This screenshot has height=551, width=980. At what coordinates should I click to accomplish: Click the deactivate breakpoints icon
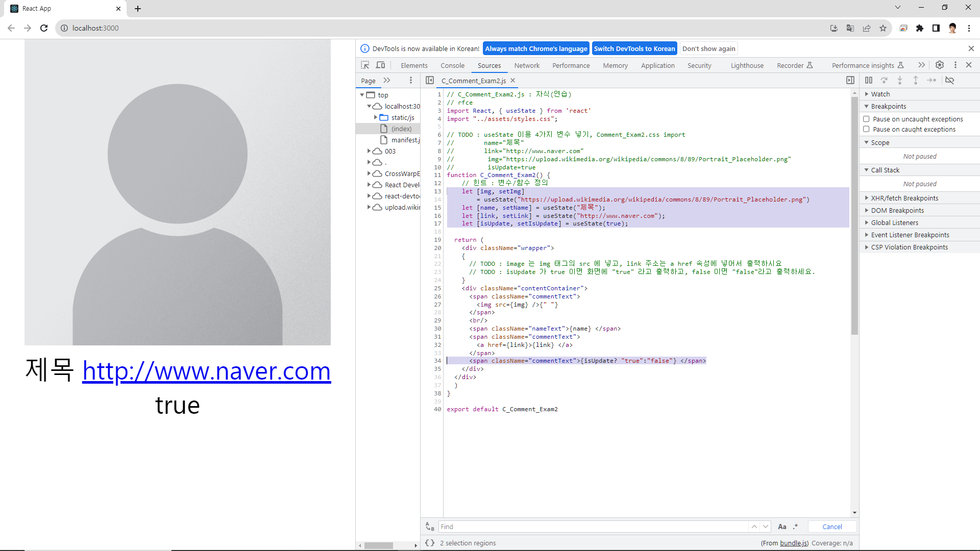click(950, 80)
